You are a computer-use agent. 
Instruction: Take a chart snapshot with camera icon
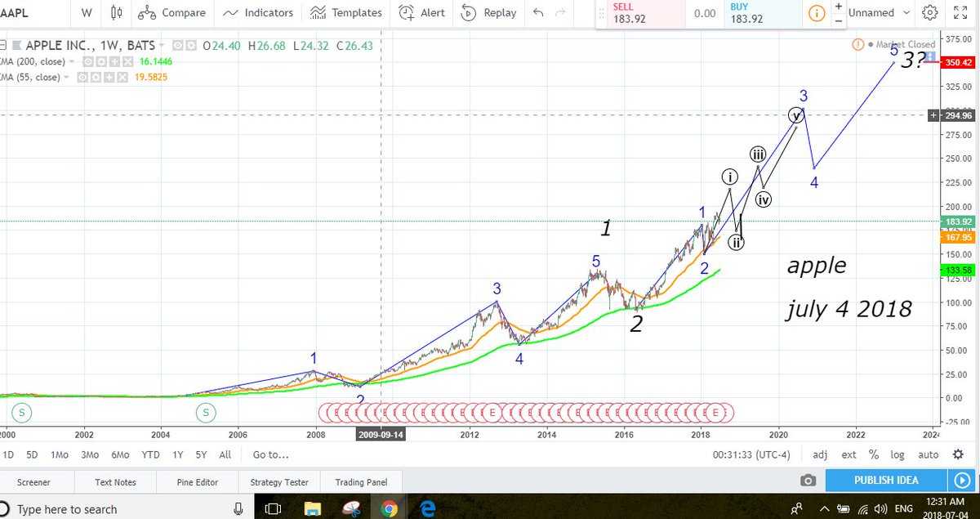click(x=808, y=480)
